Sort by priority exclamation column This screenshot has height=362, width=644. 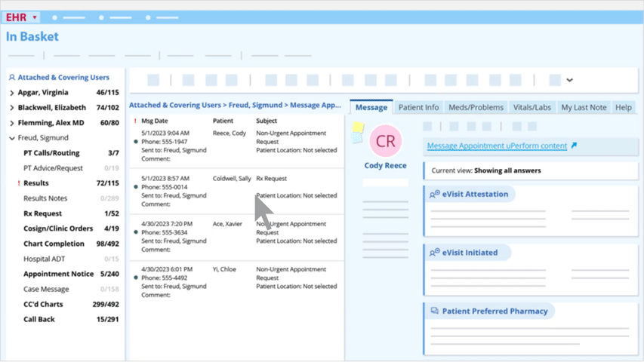[135, 121]
